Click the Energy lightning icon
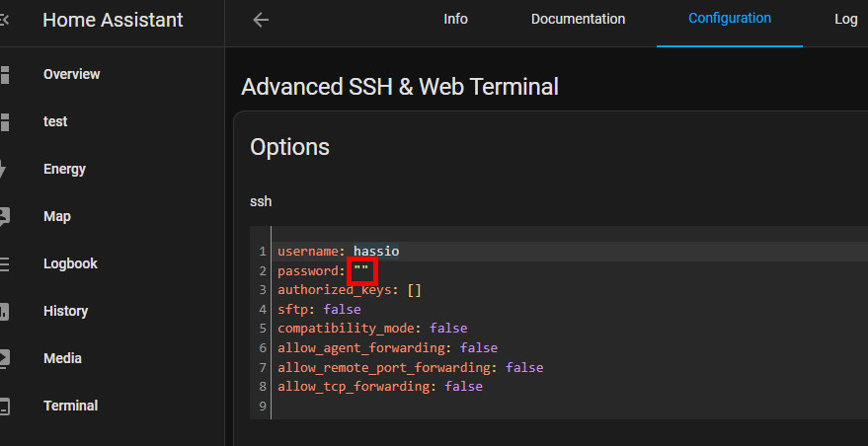868x446 pixels. (3, 170)
